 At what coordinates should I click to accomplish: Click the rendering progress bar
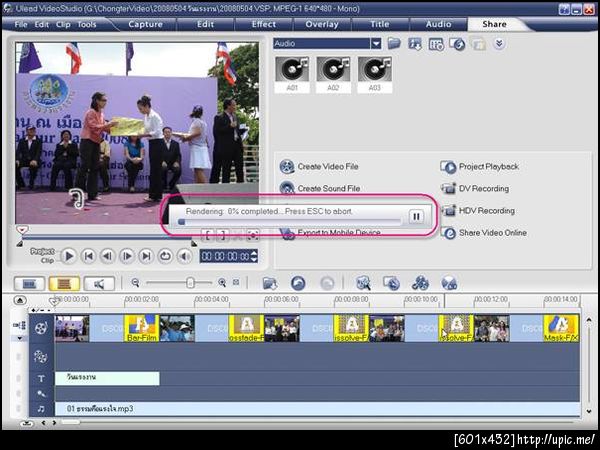point(290,222)
